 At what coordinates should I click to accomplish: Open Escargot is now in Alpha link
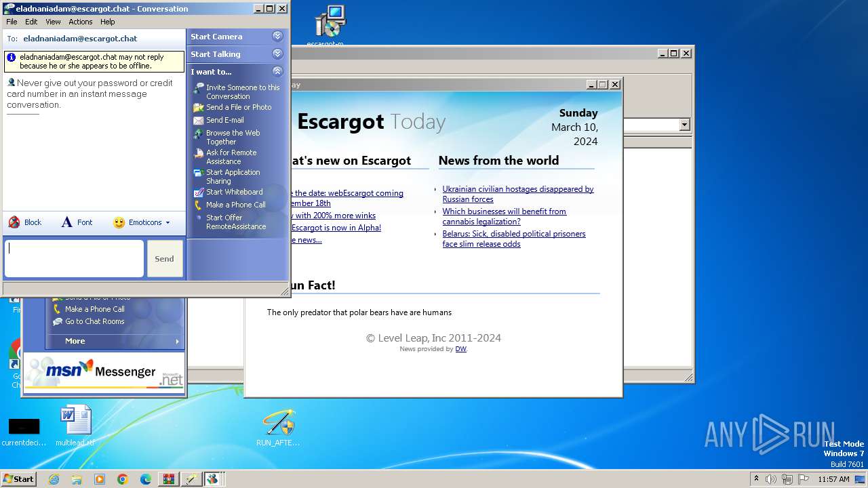(x=336, y=228)
